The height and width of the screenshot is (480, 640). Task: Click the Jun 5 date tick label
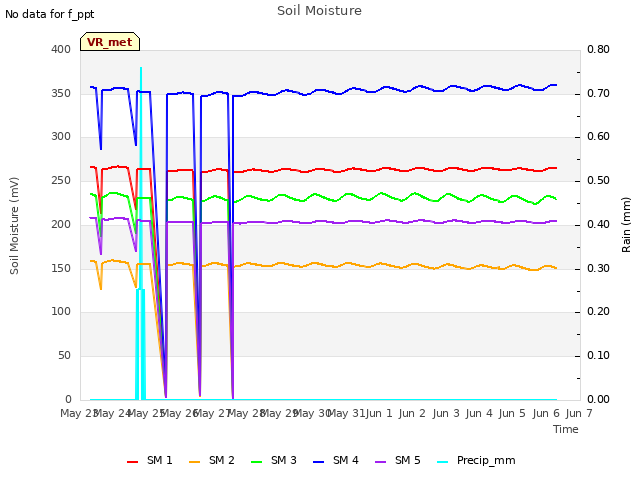512,413
